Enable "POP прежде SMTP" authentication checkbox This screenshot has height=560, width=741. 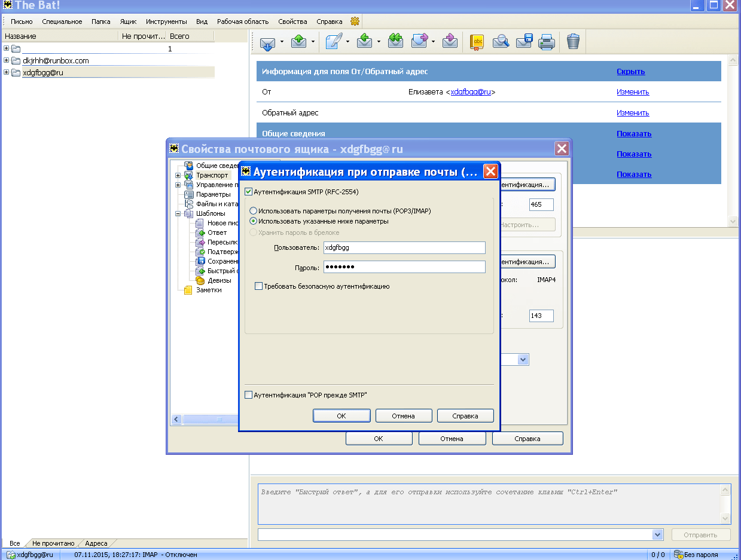249,395
